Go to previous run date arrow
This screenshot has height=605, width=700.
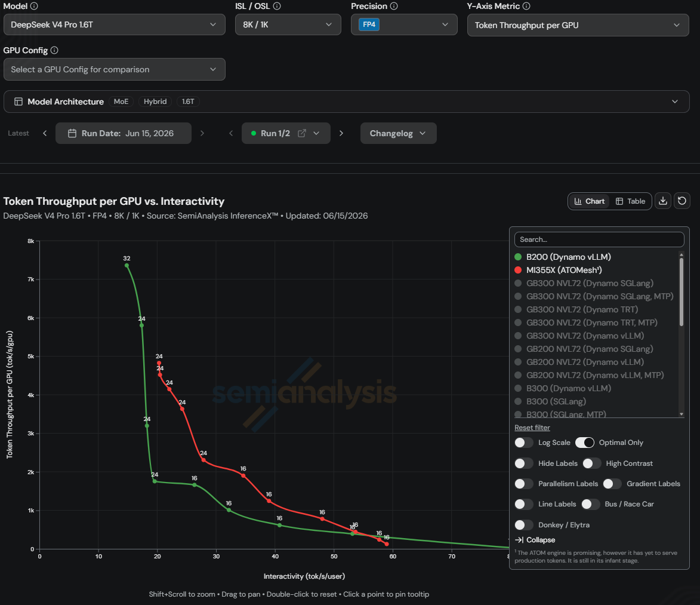(x=45, y=134)
